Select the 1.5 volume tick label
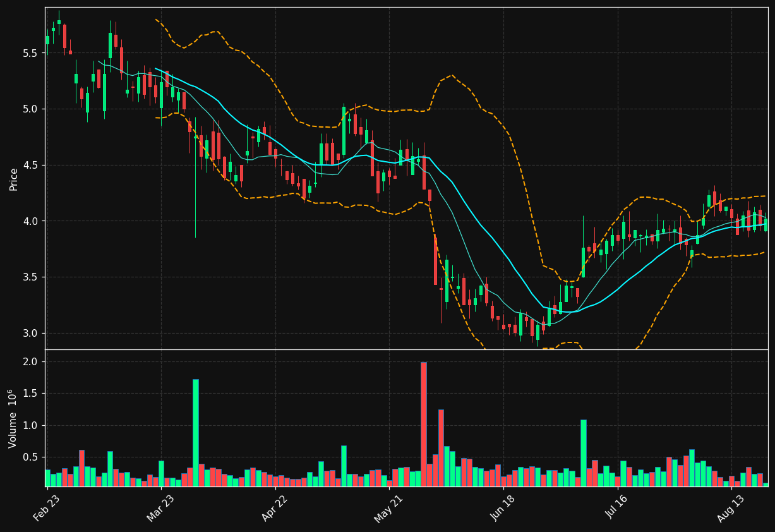The height and width of the screenshot is (532, 775). point(31,393)
